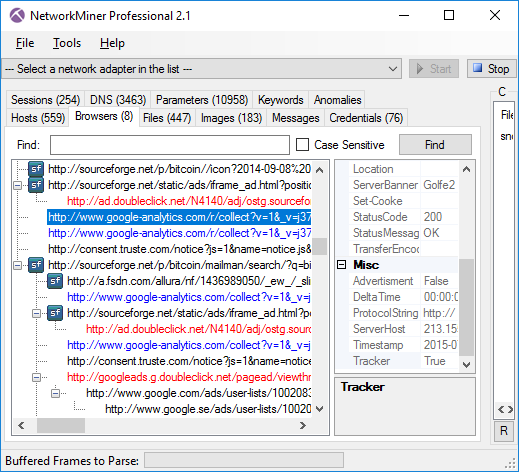Image resolution: width=519 pixels, height=472 pixels.
Task: Select the second blue google-analytics /r/collect row
Action: pyautogui.click(x=180, y=233)
